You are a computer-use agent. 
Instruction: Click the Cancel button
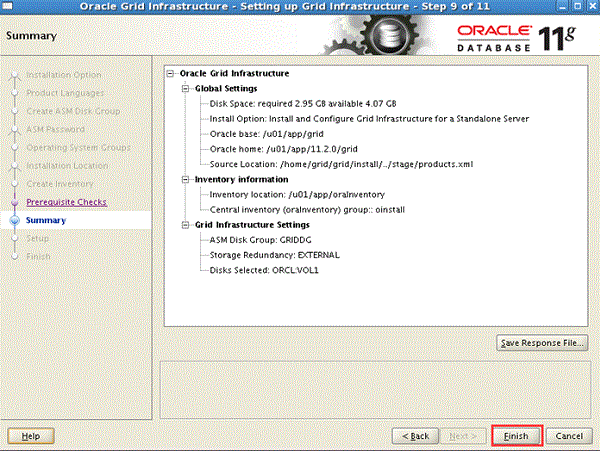(569, 436)
